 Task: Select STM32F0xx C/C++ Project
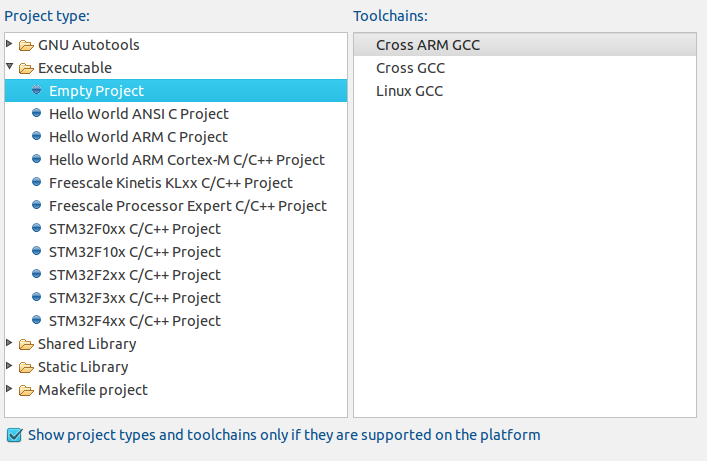pyautogui.click(x=135, y=229)
